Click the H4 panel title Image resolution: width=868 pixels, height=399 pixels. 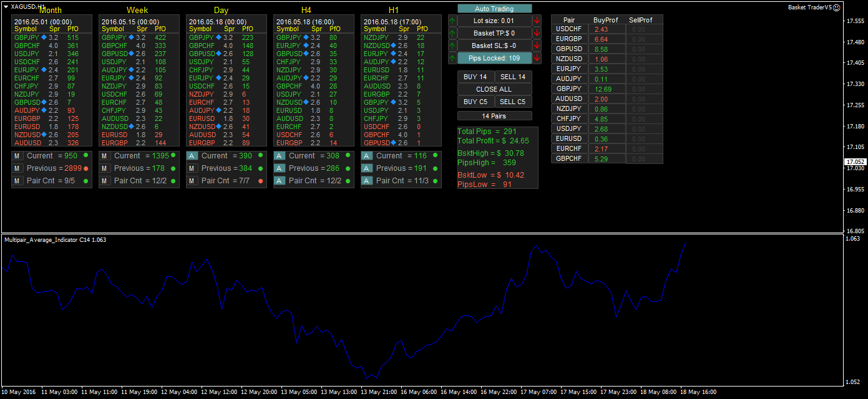click(306, 11)
